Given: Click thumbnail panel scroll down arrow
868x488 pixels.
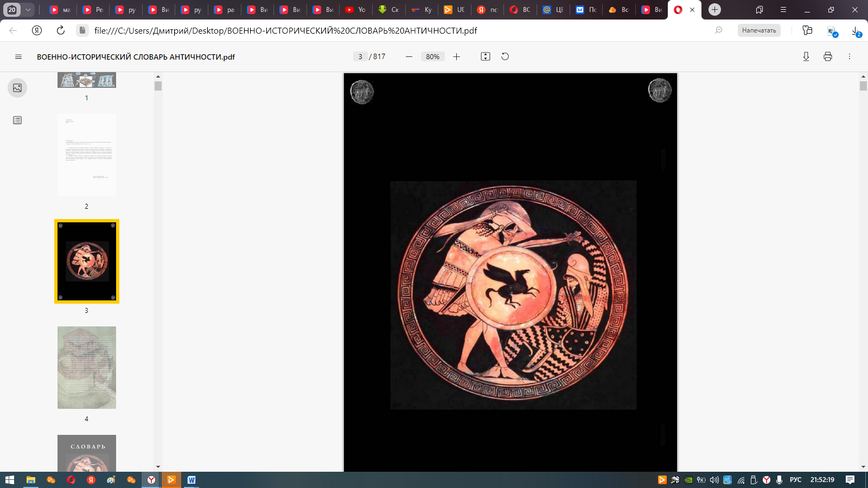Looking at the screenshot, I should click(x=158, y=467).
